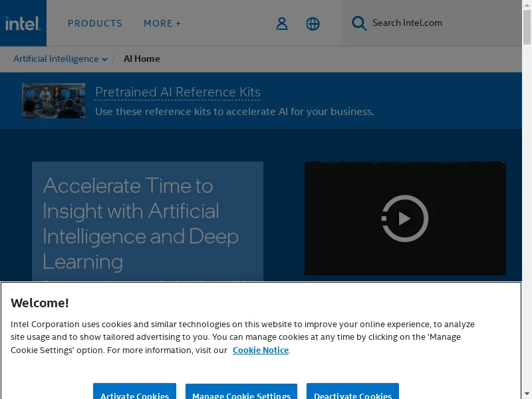Click the search magnifier icon

click(x=358, y=23)
